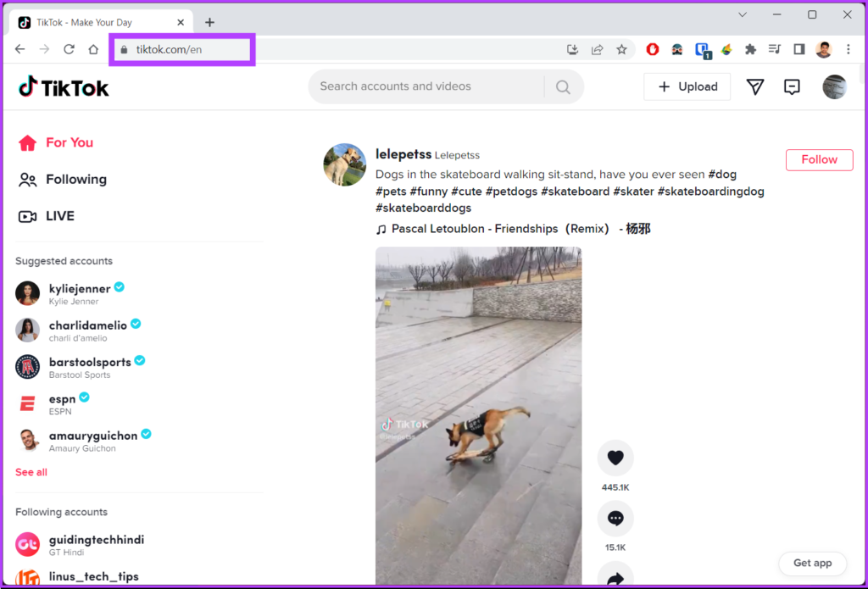Open the media control playlist icon
The width and height of the screenshot is (868, 589).
(775, 49)
